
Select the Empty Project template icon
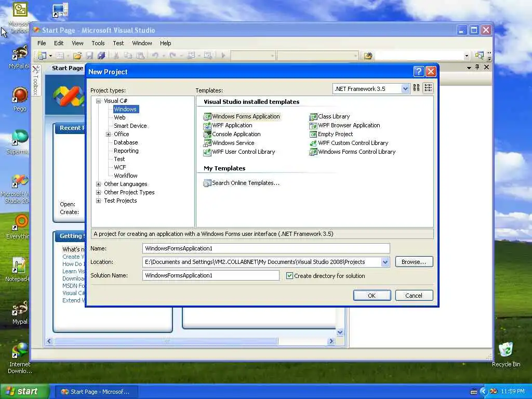pyautogui.click(x=313, y=135)
